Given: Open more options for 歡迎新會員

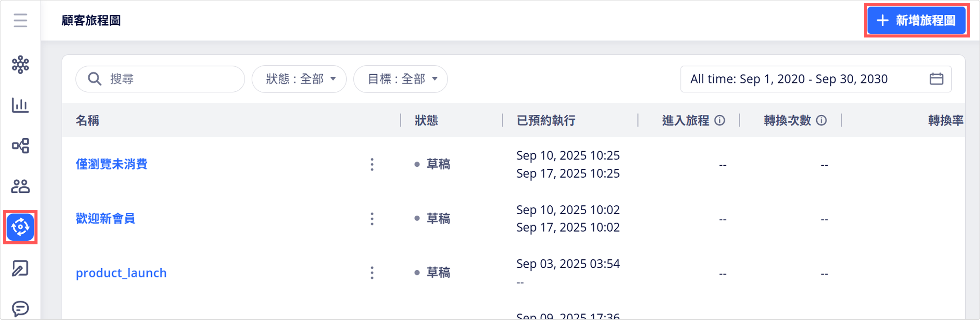Looking at the screenshot, I should coord(372,219).
